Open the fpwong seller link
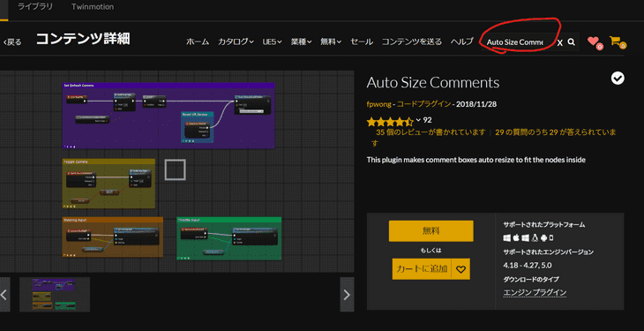 (x=378, y=104)
